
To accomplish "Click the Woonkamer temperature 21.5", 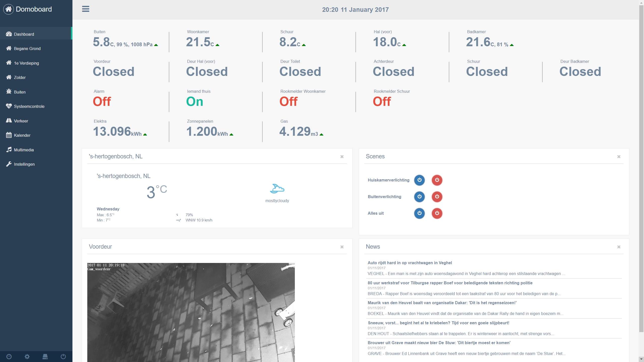I will point(198,42).
